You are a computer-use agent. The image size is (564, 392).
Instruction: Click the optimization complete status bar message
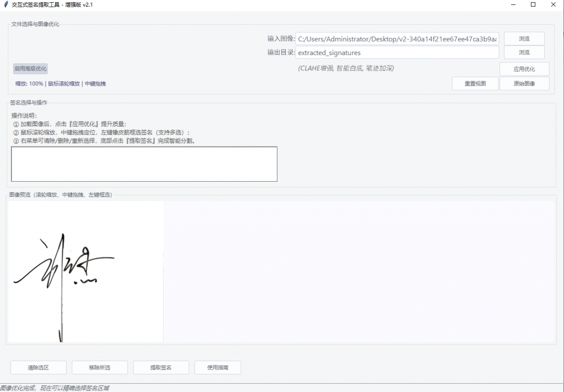(55, 388)
